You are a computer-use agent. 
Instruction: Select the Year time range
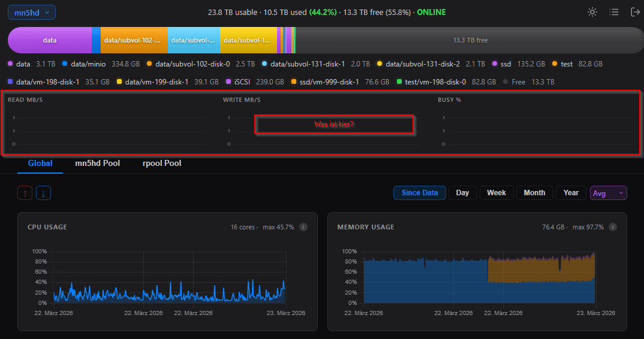point(571,193)
